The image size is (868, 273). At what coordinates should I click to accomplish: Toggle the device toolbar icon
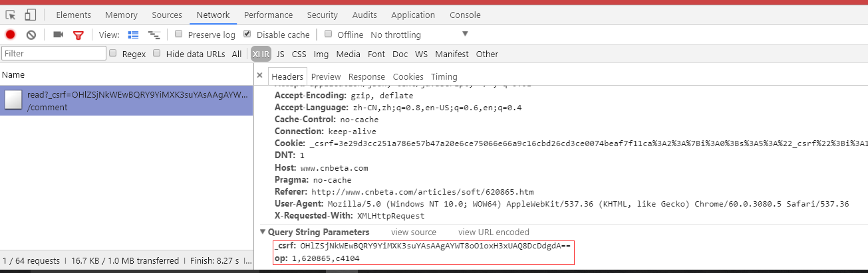(x=31, y=15)
